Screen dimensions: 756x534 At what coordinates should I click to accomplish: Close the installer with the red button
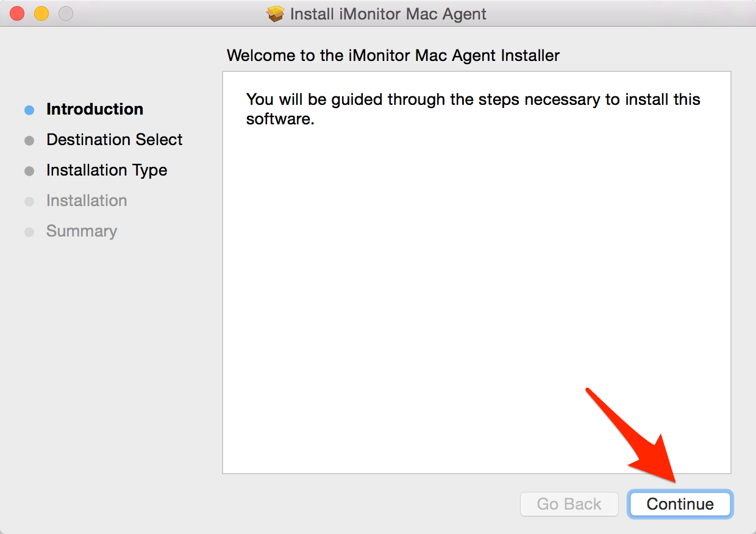tap(17, 13)
